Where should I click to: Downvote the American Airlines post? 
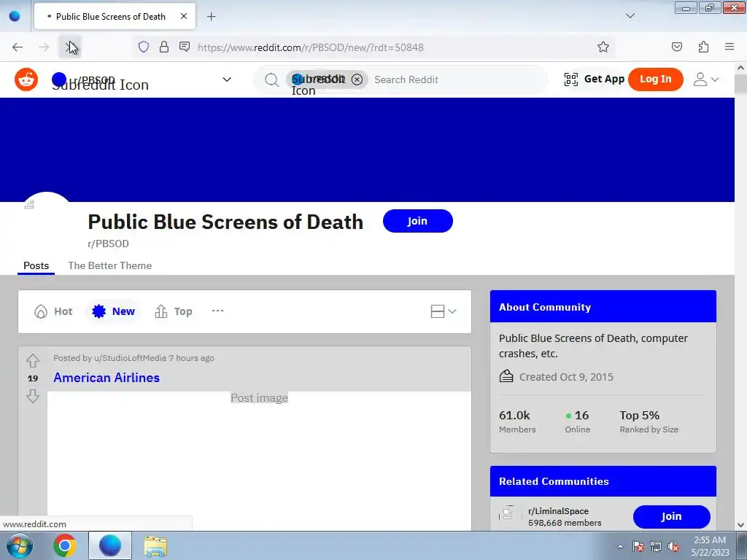tap(33, 396)
